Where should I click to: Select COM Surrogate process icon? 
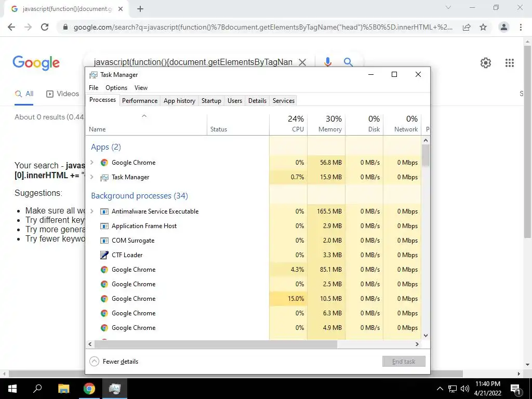click(104, 241)
